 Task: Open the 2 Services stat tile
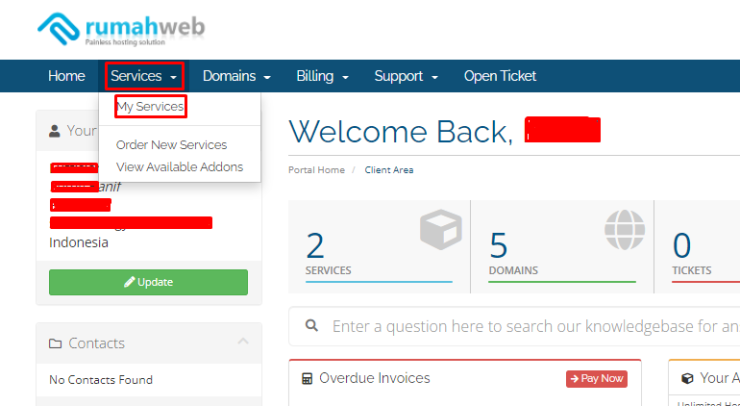tap(379, 246)
